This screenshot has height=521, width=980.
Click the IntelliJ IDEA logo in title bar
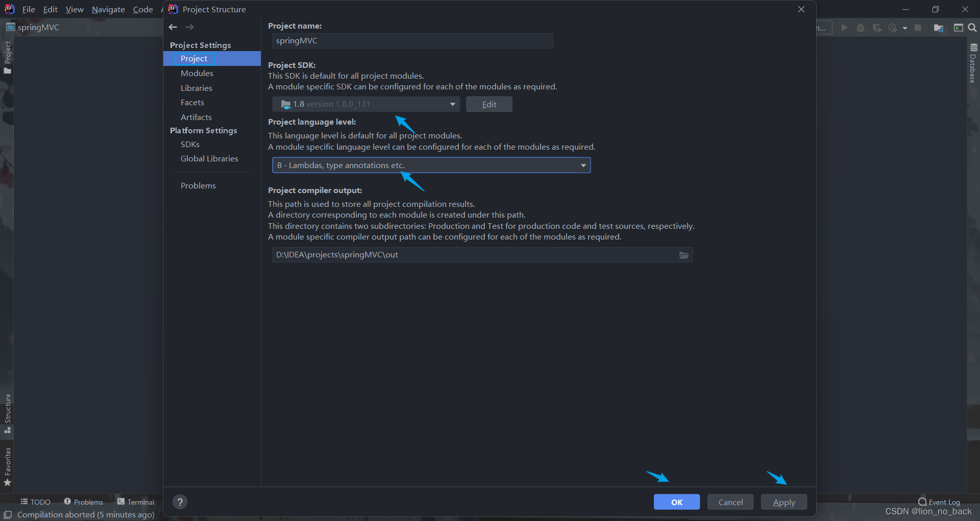coord(9,9)
